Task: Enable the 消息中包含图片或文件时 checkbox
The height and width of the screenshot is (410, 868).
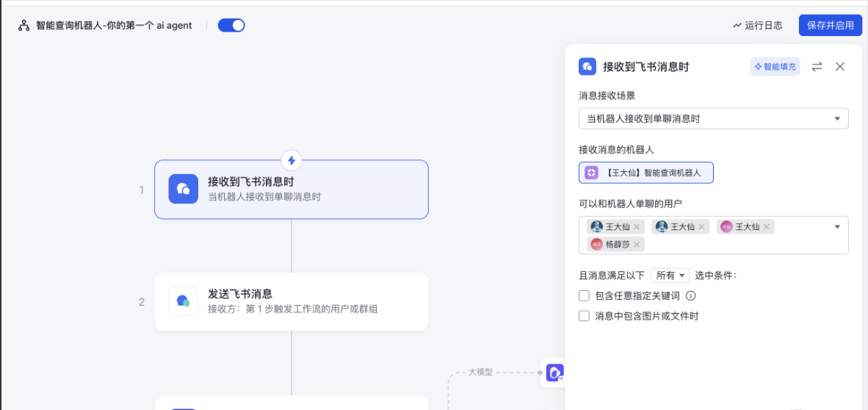Action: 585,316
